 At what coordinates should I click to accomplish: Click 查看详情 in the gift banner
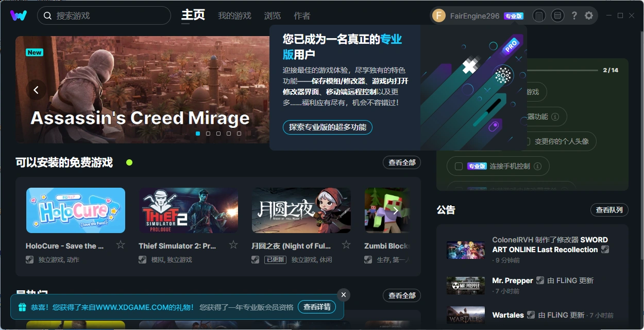coord(316,307)
